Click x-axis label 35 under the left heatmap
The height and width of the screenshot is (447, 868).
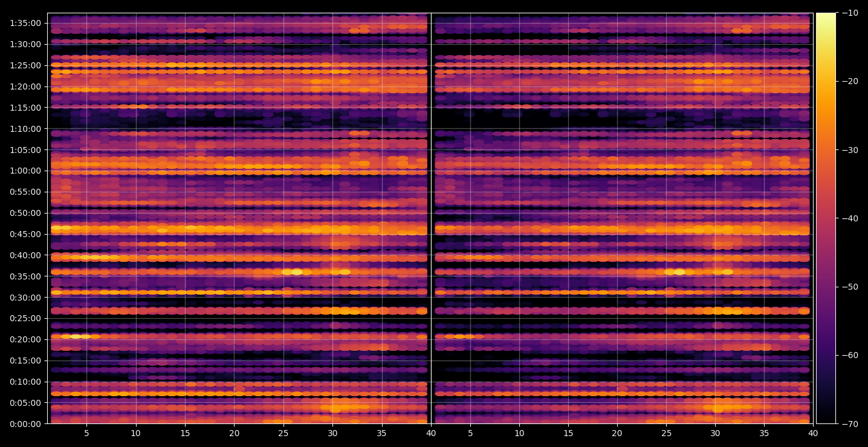click(382, 433)
